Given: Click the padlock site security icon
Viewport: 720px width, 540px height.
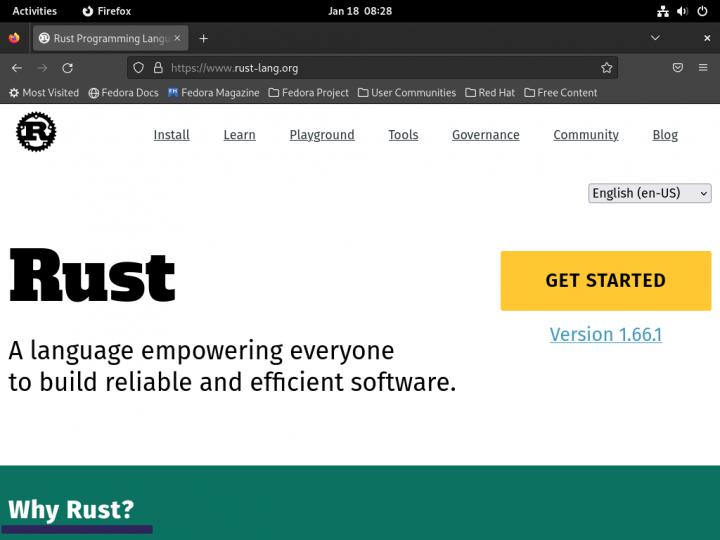Looking at the screenshot, I should (157, 68).
